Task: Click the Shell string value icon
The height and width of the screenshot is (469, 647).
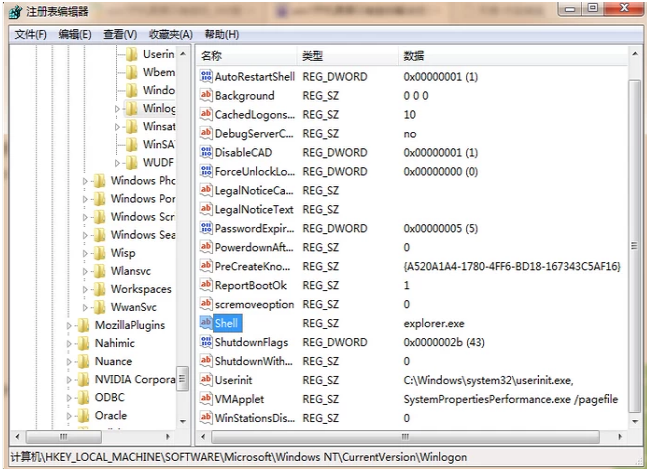Action: click(206, 323)
